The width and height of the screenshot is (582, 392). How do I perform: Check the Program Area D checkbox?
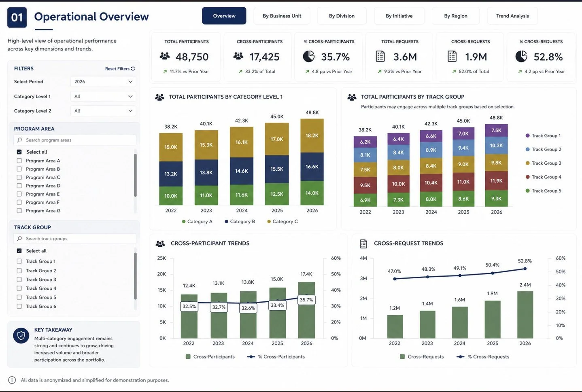19,186
